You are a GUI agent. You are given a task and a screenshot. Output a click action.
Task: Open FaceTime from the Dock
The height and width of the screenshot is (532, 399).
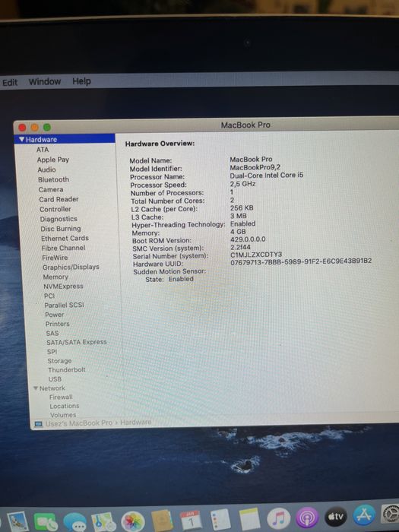pyautogui.click(x=46, y=522)
